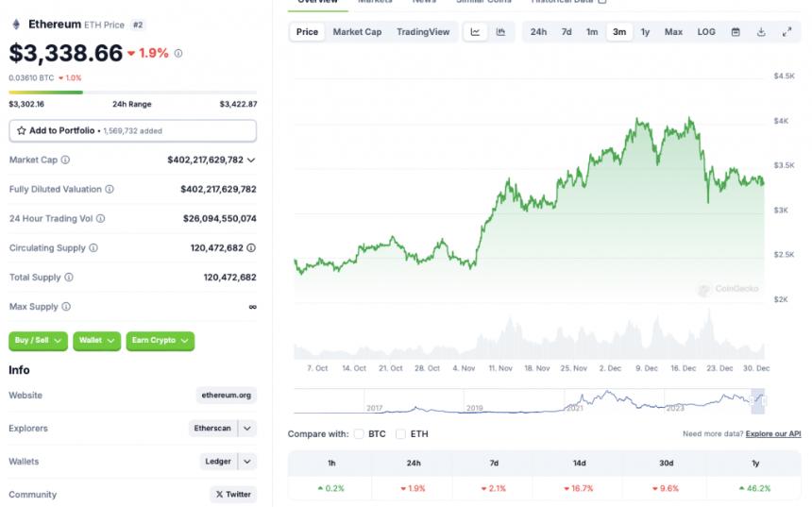Click the 1h 0.2% change cell
Screen dimensions: 812x507
tap(330, 488)
